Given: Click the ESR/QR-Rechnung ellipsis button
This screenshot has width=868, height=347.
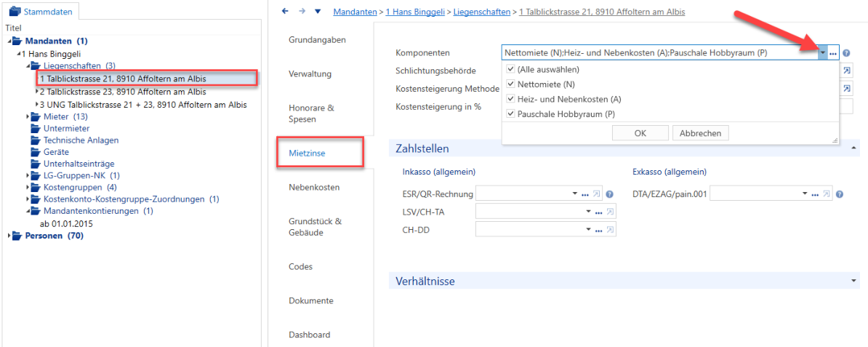Looking at the screenshot, I should click(584, 194).
